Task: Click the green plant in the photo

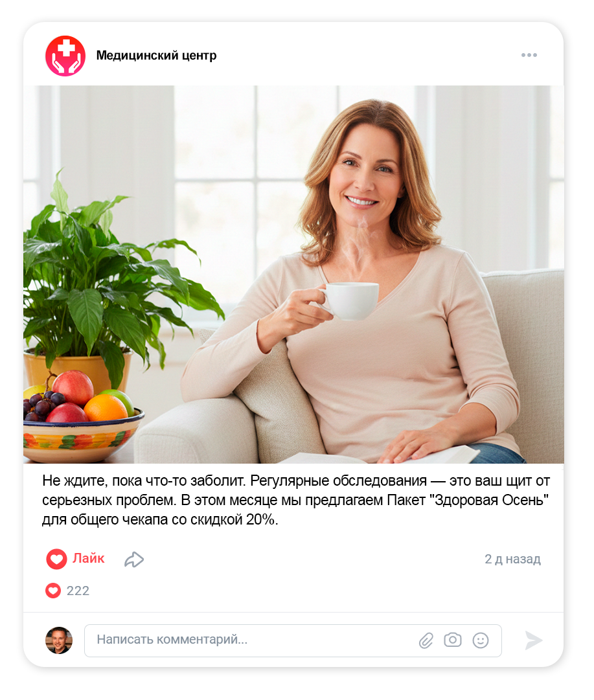Action: (111, 277)
